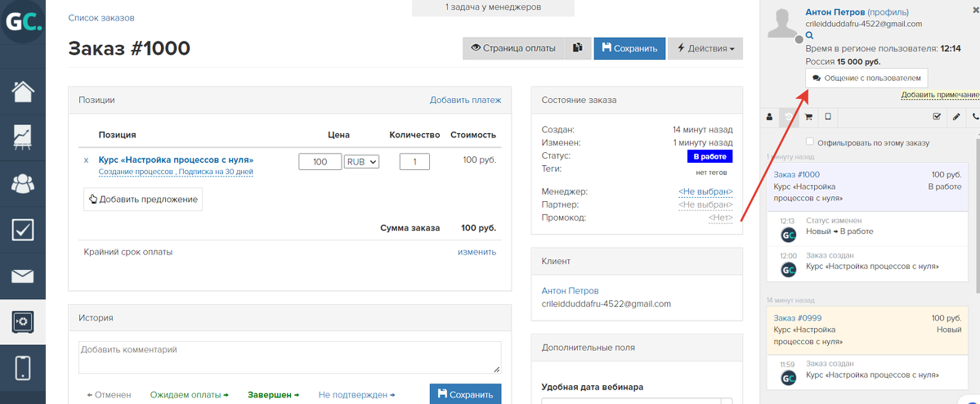980x404 pixels.
Task: Click the top 'Сохранить' button
Action: (629, 48)
